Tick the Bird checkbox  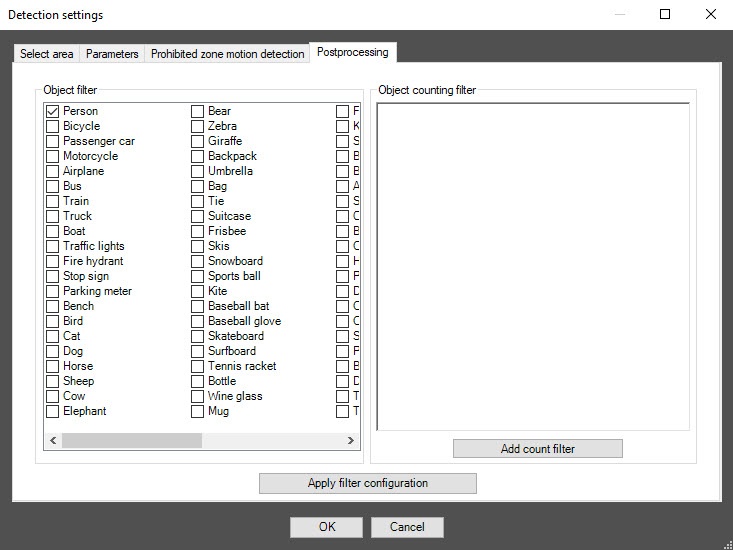pos(52,321)
